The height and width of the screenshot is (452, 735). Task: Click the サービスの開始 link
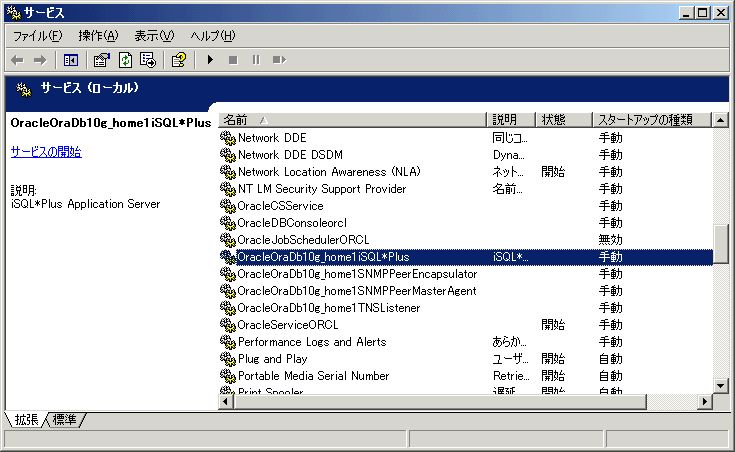tap(46, 152)
